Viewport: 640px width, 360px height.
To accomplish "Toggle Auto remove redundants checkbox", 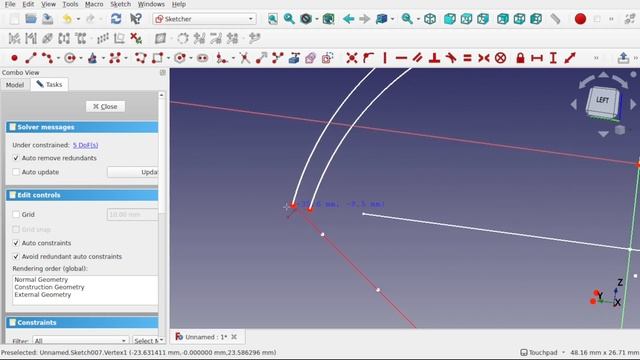I will coord(16,158).
